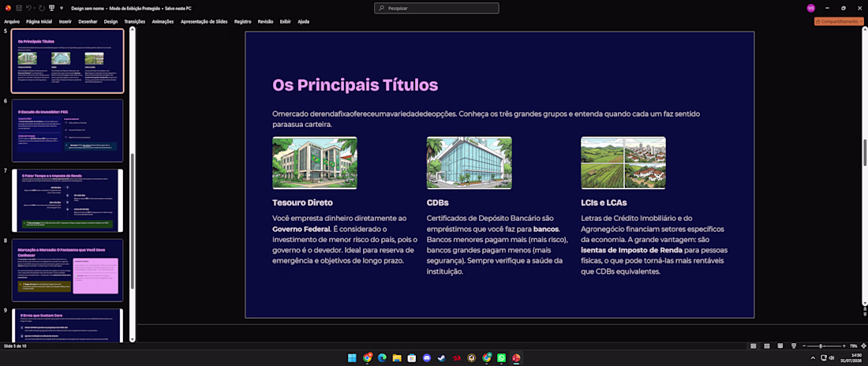
Task: Click Slide 5 de 10 status indicator
Action: click(15, 346)
